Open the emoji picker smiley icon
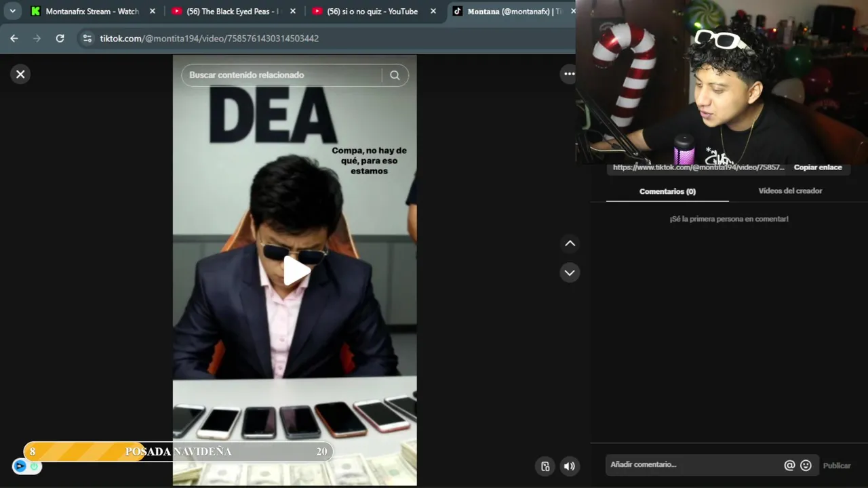 click(x=806, y=466)
